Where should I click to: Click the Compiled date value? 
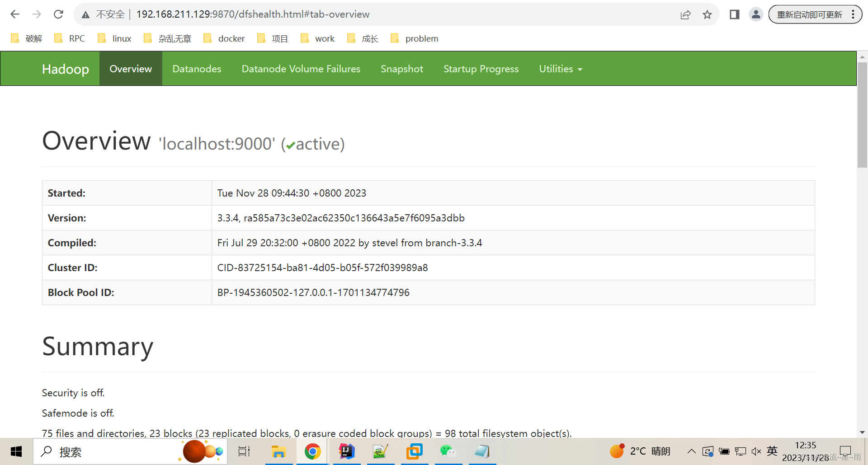coord(349,243)
